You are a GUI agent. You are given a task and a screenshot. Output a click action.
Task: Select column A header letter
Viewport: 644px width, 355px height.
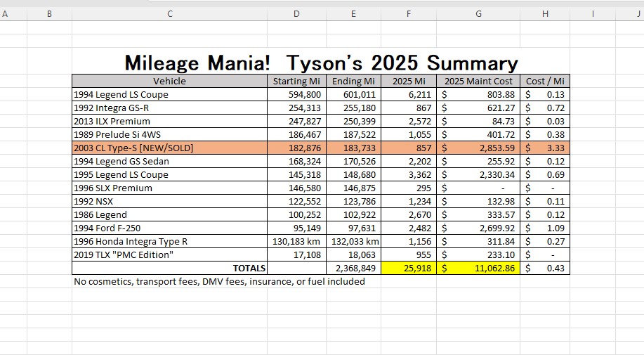point(6,13)
